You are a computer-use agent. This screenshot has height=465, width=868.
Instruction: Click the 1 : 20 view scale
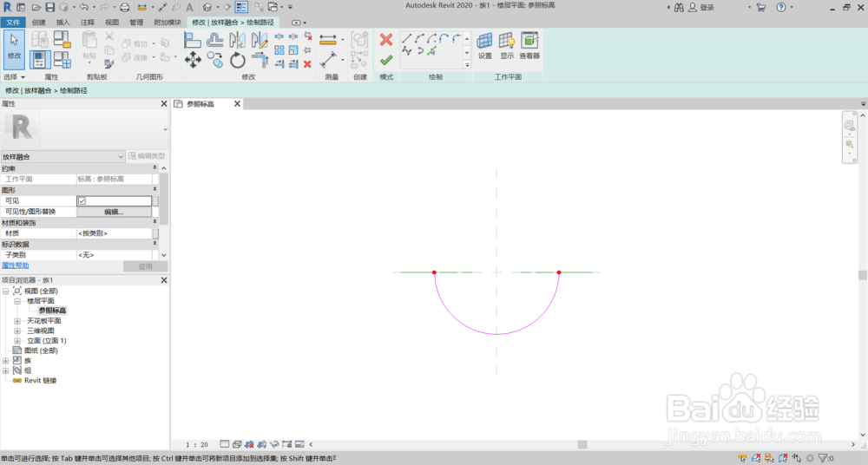[196, 444]
